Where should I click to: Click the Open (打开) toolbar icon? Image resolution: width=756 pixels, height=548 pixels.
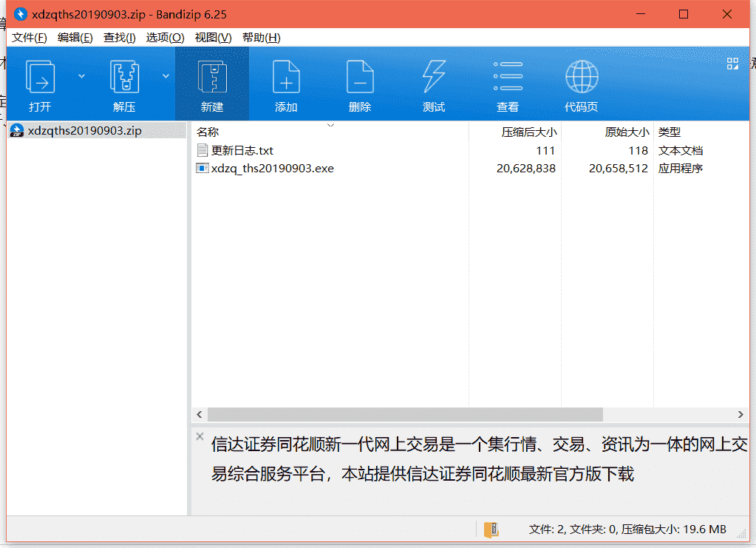point(40,77)
